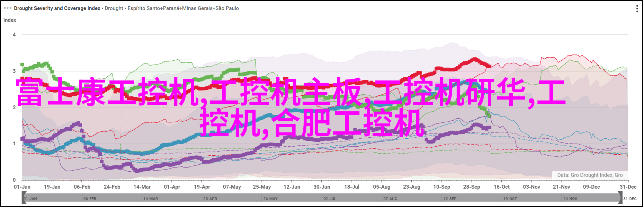Click the horizontal three-dot icon before the title
This screenshot has height=207, width=644.
tap(7, 8)
